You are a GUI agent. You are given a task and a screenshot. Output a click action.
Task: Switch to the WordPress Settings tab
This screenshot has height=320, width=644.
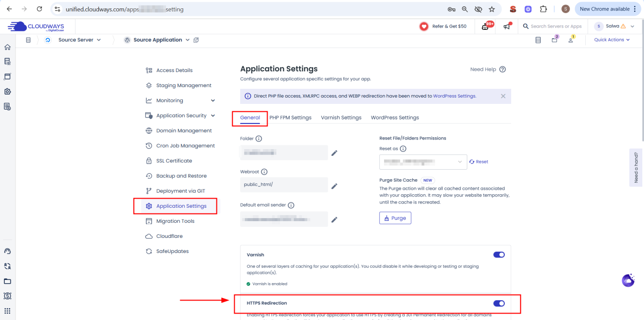click(395, 118)
